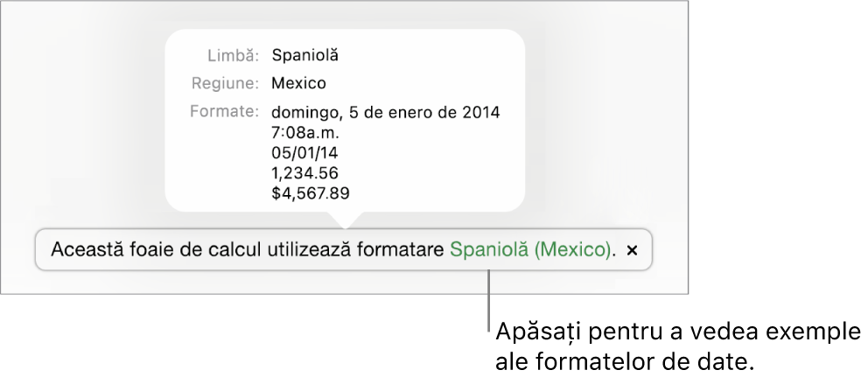Image resolution: width=868 pixels, height=384 pixels.
Task: Select the currency example $4,567.89
Action: click(311, 193)
